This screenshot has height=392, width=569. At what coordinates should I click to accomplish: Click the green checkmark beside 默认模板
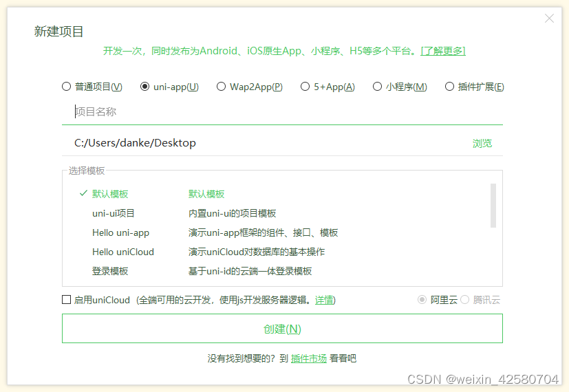(x=83, y=193)
